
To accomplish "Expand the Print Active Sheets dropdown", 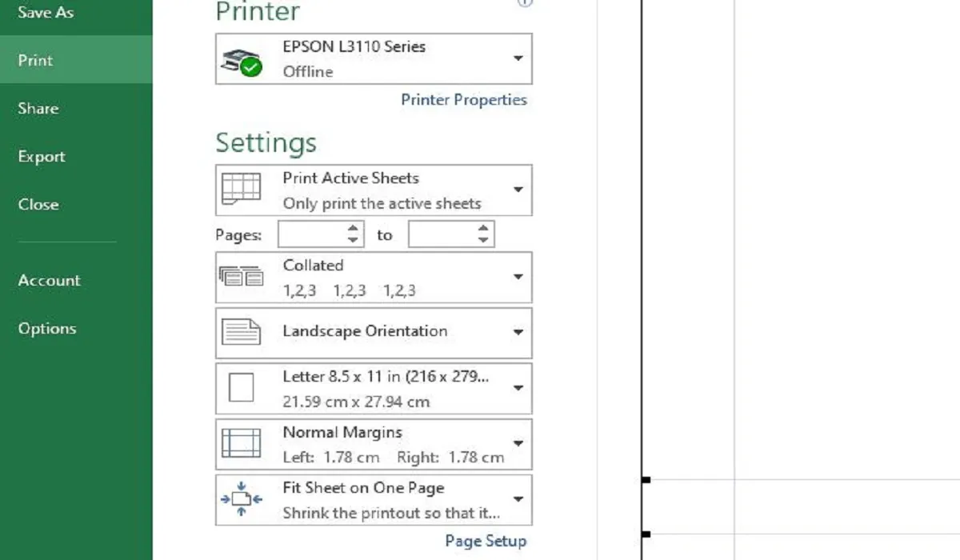I will tap(518, 190).
